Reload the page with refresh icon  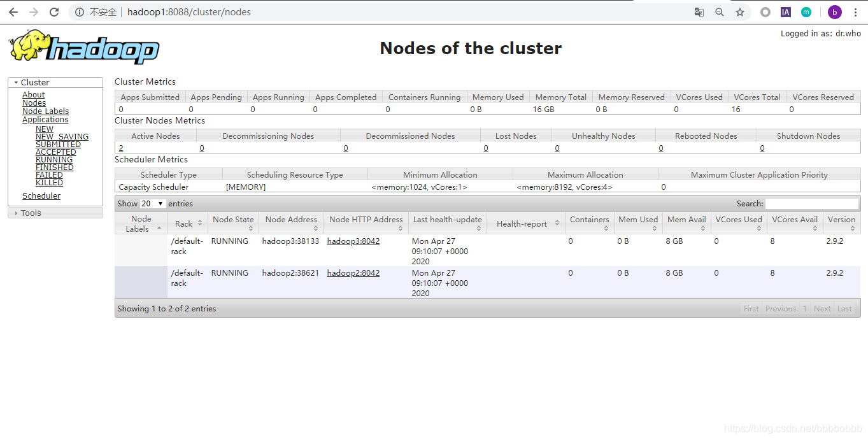tap(54, 12)
